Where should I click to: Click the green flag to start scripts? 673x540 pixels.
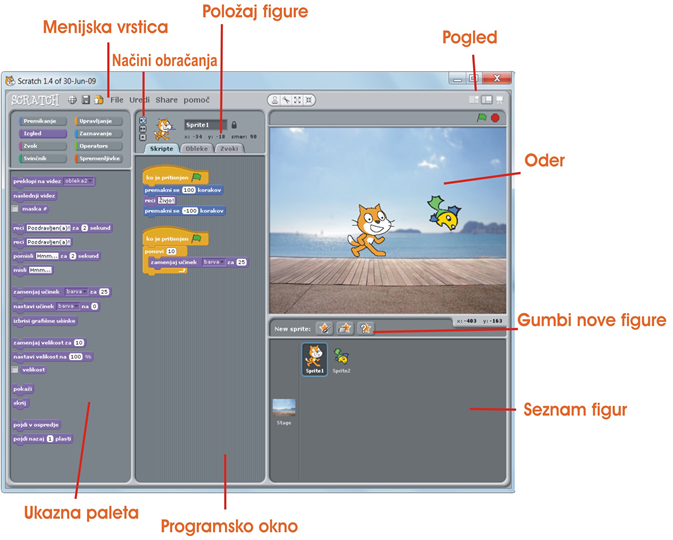(480, 117)
